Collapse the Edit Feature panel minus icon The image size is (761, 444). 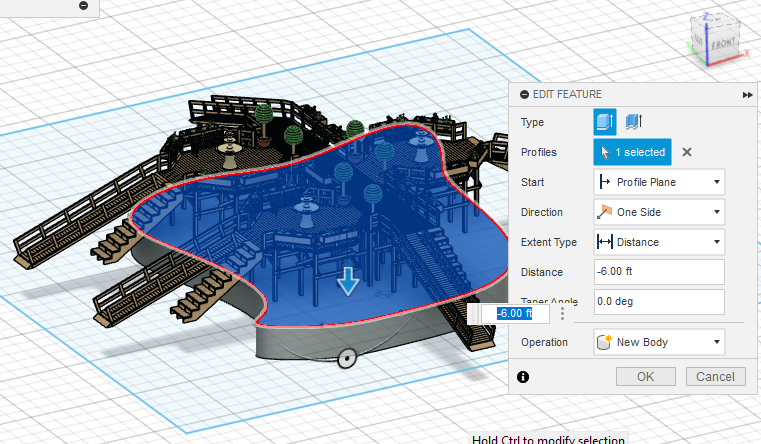(524, 95)
